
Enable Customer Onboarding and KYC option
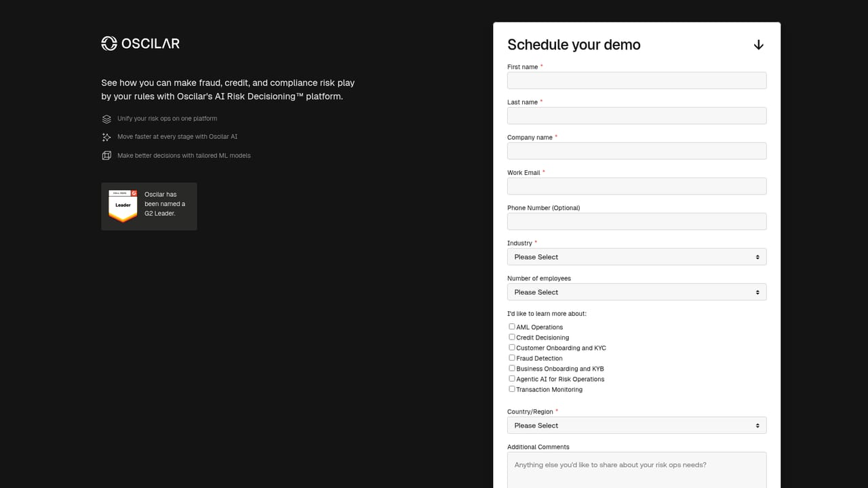pyautogui.click(x=512, y=348)
